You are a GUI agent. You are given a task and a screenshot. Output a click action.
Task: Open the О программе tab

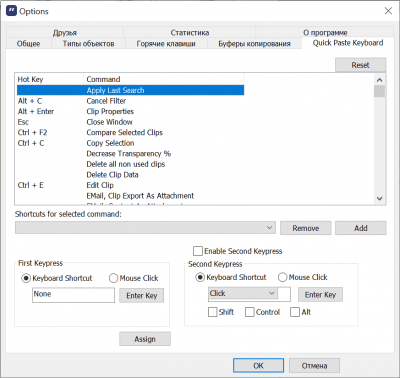click(325, 32)
